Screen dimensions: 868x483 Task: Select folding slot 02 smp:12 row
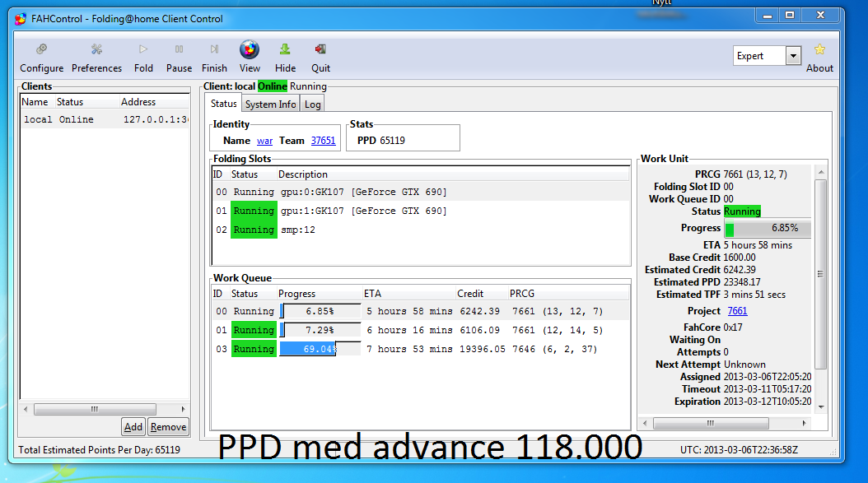coord(421,230)
